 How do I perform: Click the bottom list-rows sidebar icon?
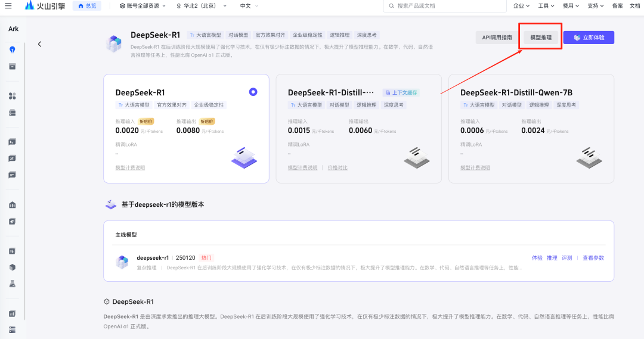[13, 330]
